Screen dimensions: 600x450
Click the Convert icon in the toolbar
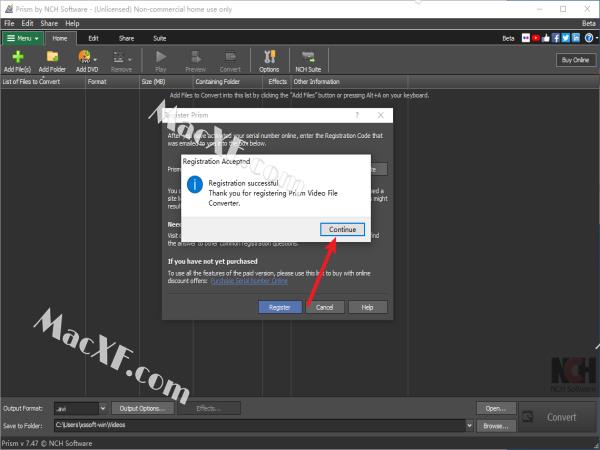(230, 58)
